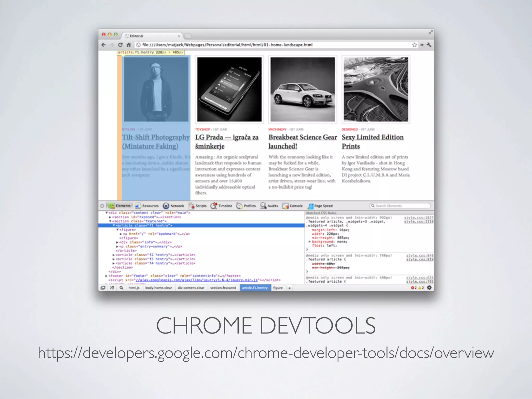Open the Resources panel
532x399 pixels.
147,206
